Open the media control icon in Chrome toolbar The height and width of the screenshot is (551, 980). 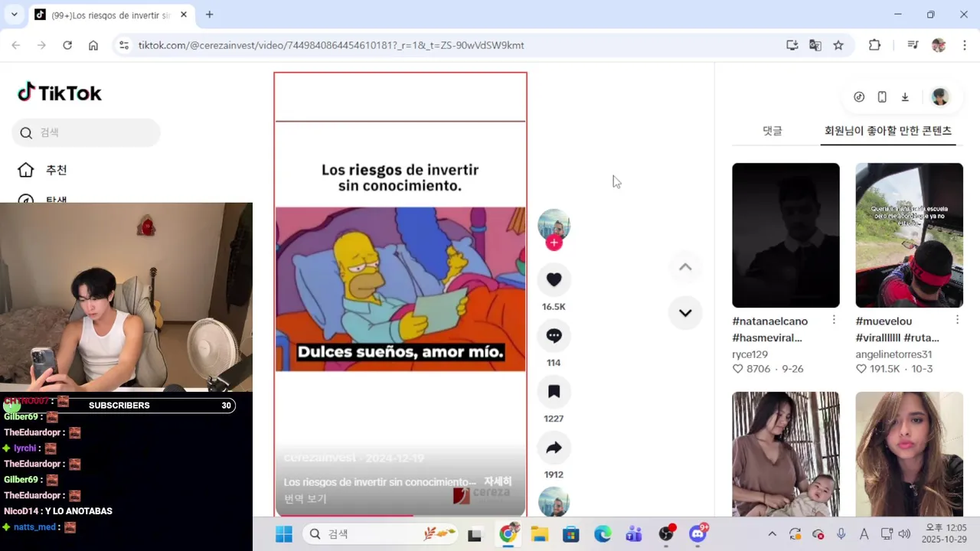coord(913,45)
